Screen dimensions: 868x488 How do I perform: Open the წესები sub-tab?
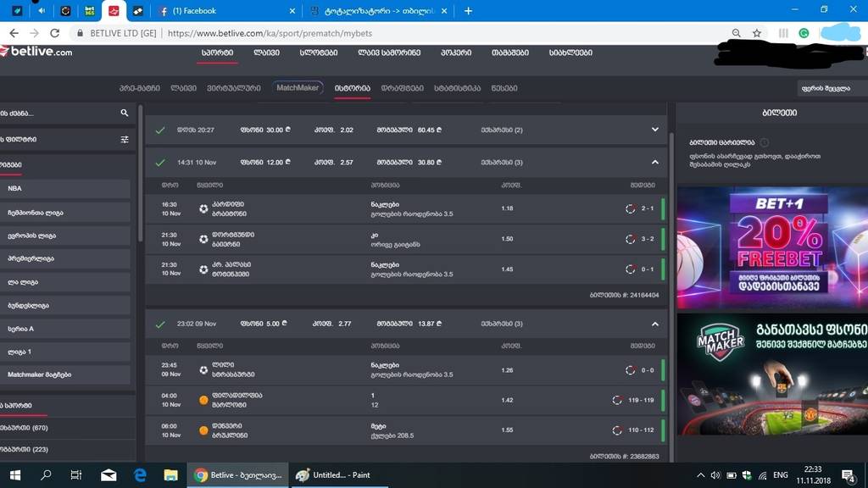[x=504, y=88]
